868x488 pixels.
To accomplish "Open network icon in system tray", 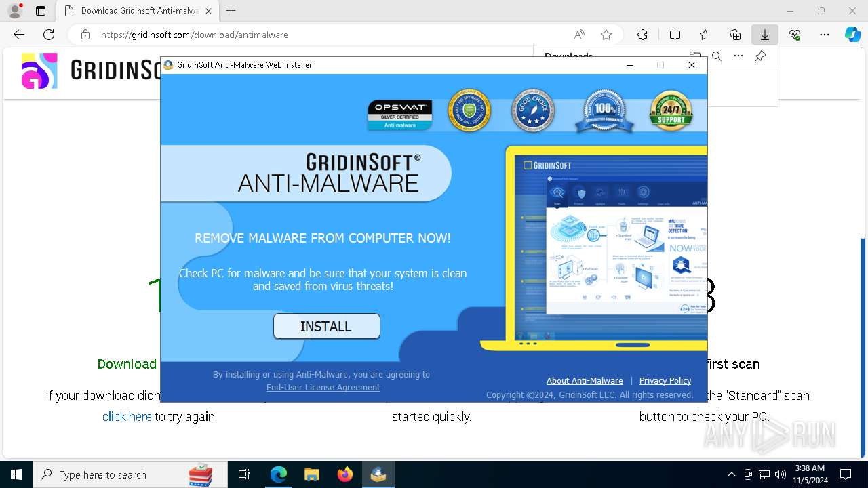I will tap(764, 474).
